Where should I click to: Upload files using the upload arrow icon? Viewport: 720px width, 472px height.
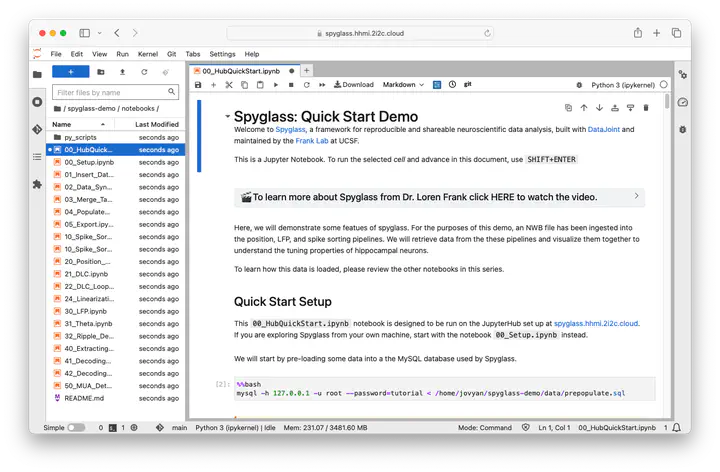pyautogui.click(x=122, y=72)
